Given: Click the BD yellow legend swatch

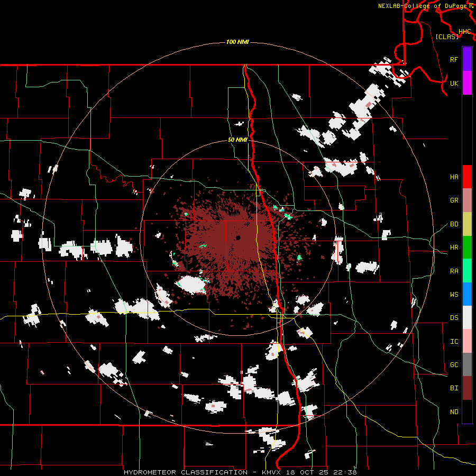Looking at the screenshot, I should tap(467, 224).
